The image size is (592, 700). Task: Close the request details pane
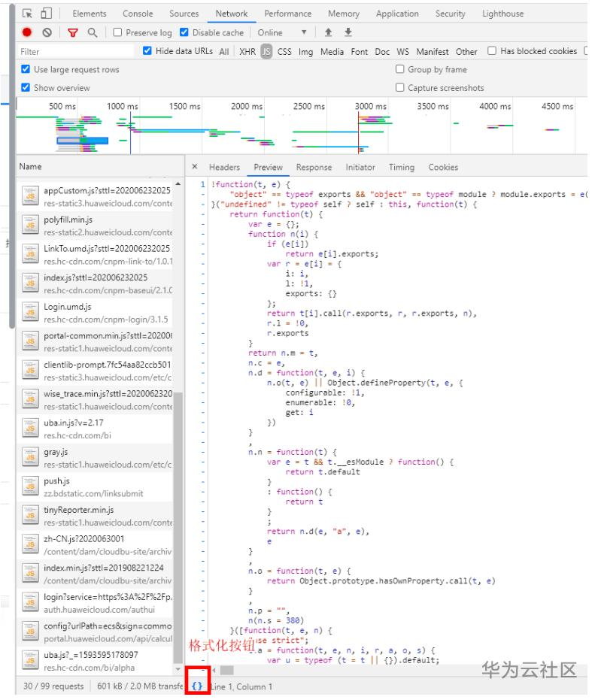click(x=195, y=166)
